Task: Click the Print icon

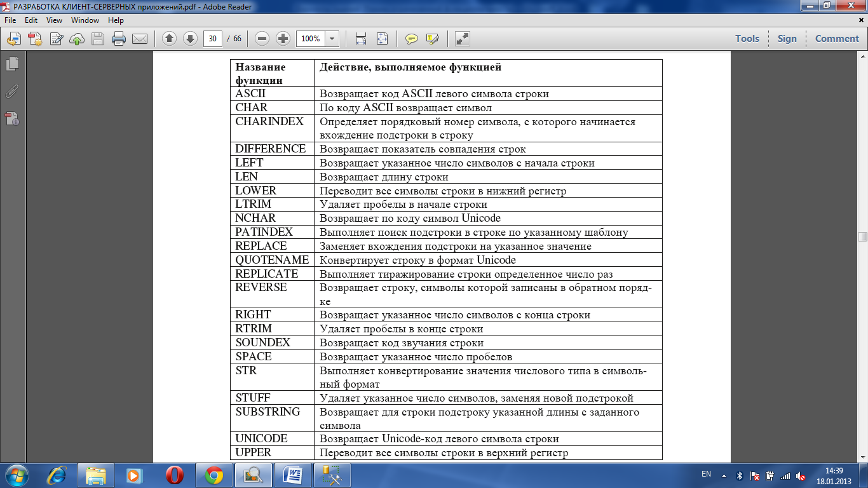Action: click(x=119, y=39)
